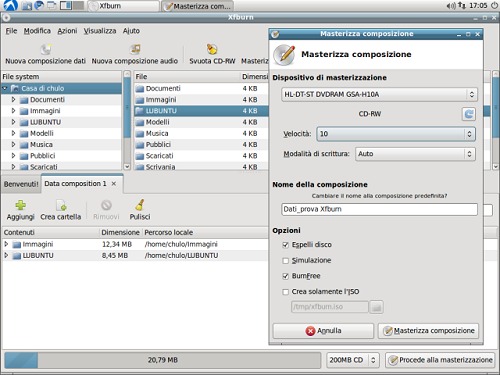Click the refresh disc status icon next to CD-RW
This screenshot has width=500, height=375.
pos(469,114)
